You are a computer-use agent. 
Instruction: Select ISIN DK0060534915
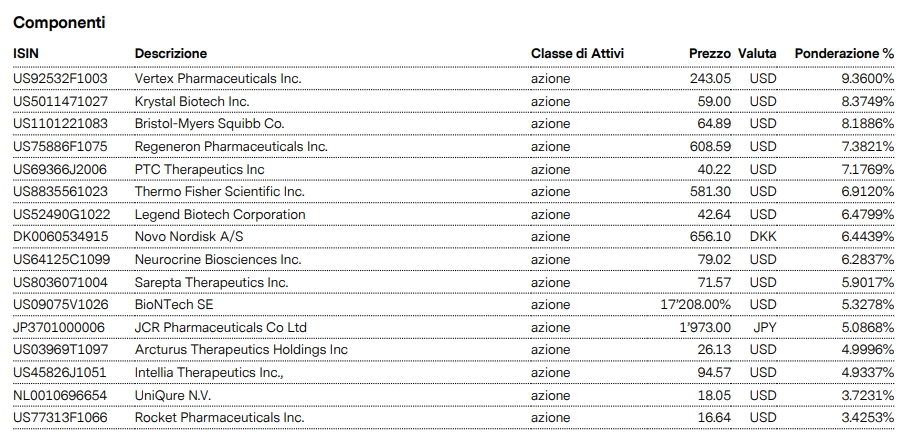tap(61, 237)
